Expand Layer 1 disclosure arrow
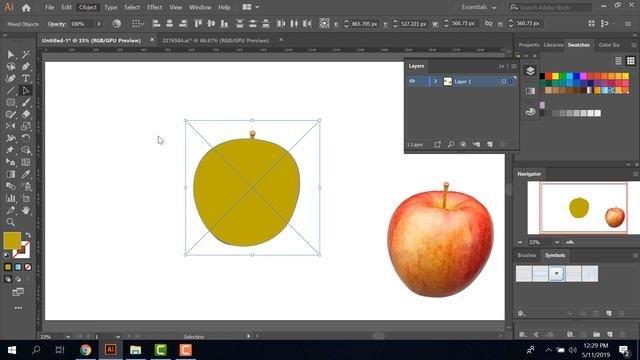The height and width of the screenshot is (360, 640). pos(436,81)
